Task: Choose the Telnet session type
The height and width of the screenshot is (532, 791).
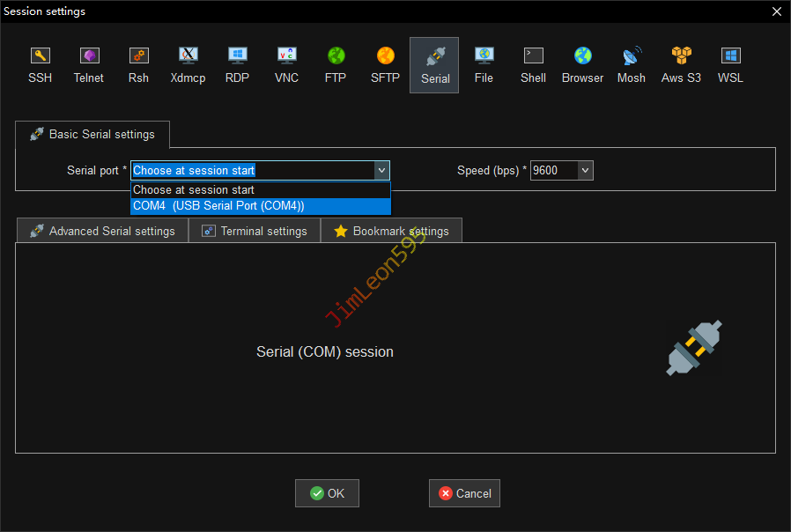Action: tap(89, 64)
